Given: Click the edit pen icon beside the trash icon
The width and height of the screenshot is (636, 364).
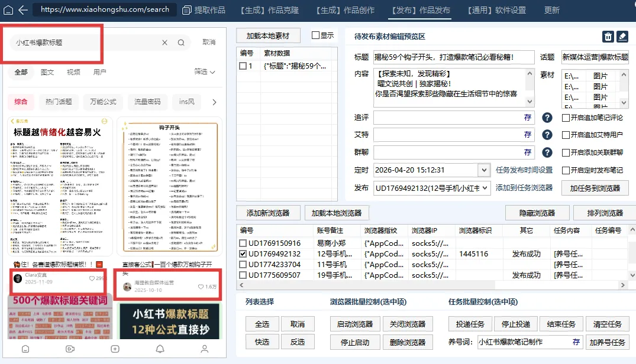Looking at the screenshot, I should coord(622,37).
